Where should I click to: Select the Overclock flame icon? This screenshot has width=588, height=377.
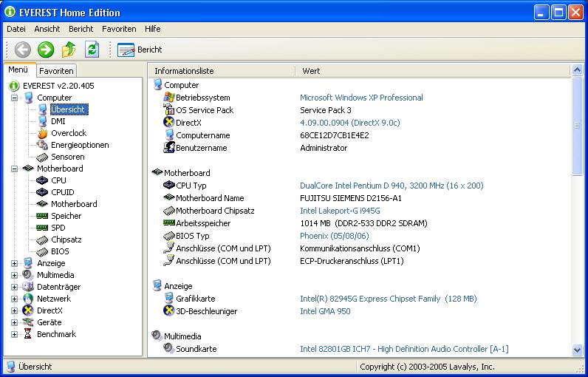click(42, 133)
